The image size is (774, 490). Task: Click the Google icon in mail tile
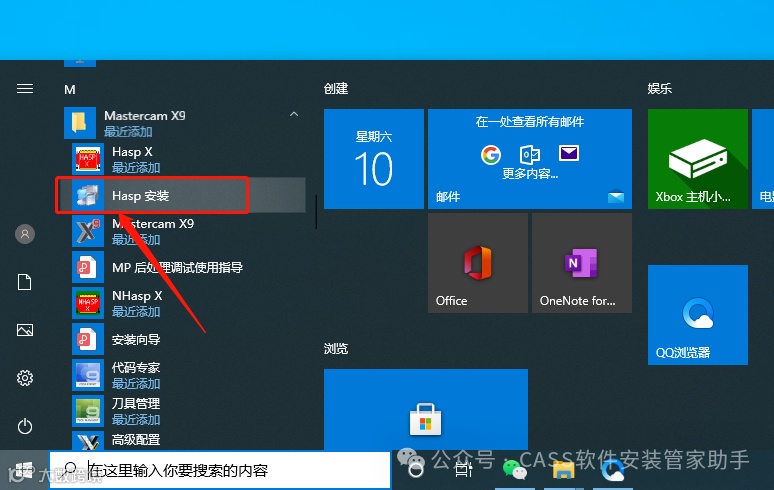(x=491, y=154)
